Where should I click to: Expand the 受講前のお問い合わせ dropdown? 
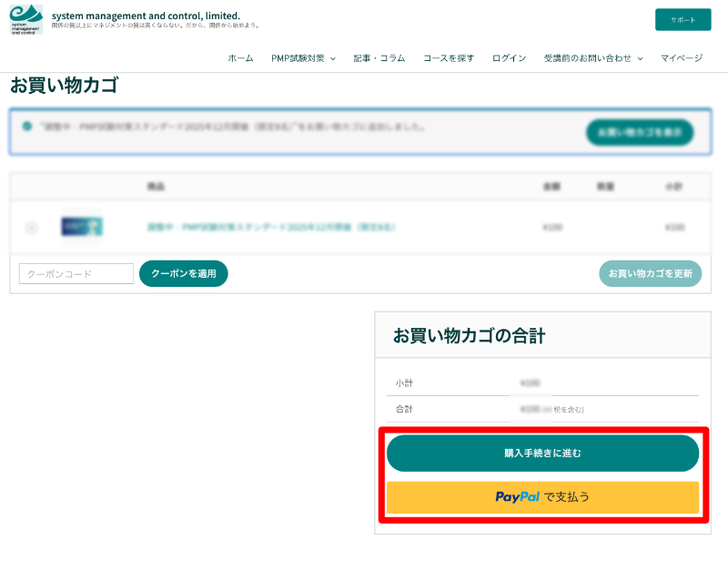pos(592,58)
